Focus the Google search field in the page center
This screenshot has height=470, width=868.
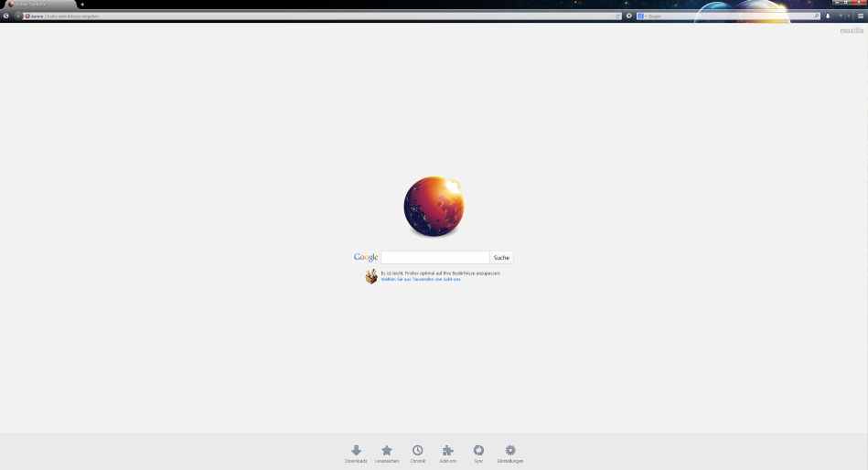pyautogui.click(x=435, y=258)
